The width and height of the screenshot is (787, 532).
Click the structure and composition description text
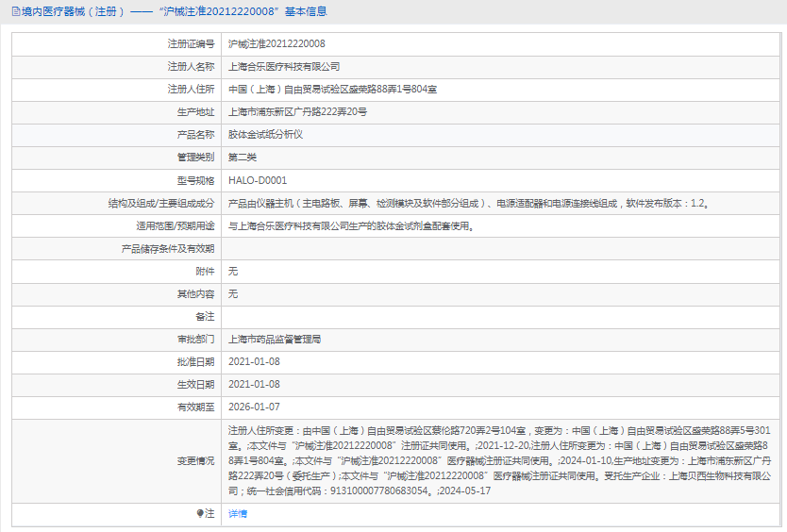coord(468,203)
